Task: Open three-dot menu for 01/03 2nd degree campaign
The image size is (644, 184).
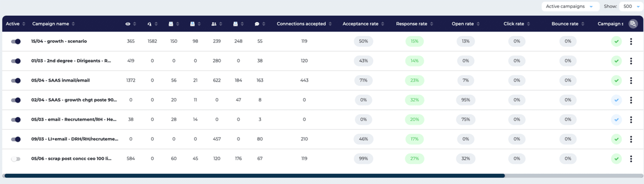Action: tap(631, 61)
